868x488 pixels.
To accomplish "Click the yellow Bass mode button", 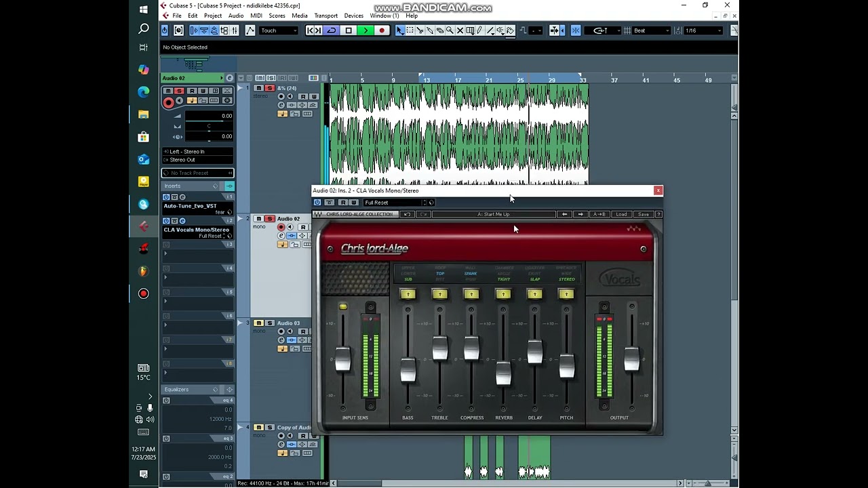I will pyautogui.click(x=408, y=294).
